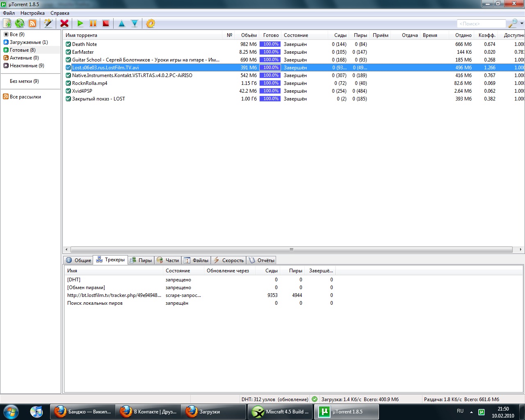Select the EarMaster torrent row
Viewport: 525px width, 420px height.
pos(293,52)
